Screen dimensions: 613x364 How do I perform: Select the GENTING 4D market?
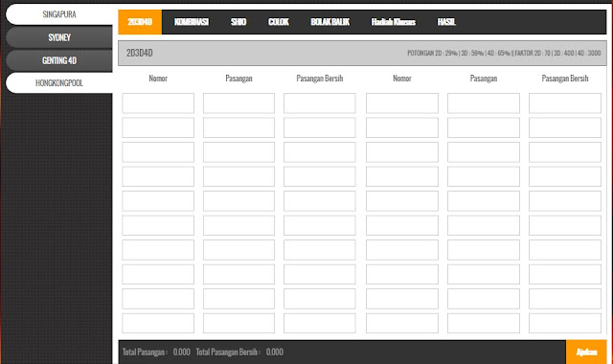59,60
